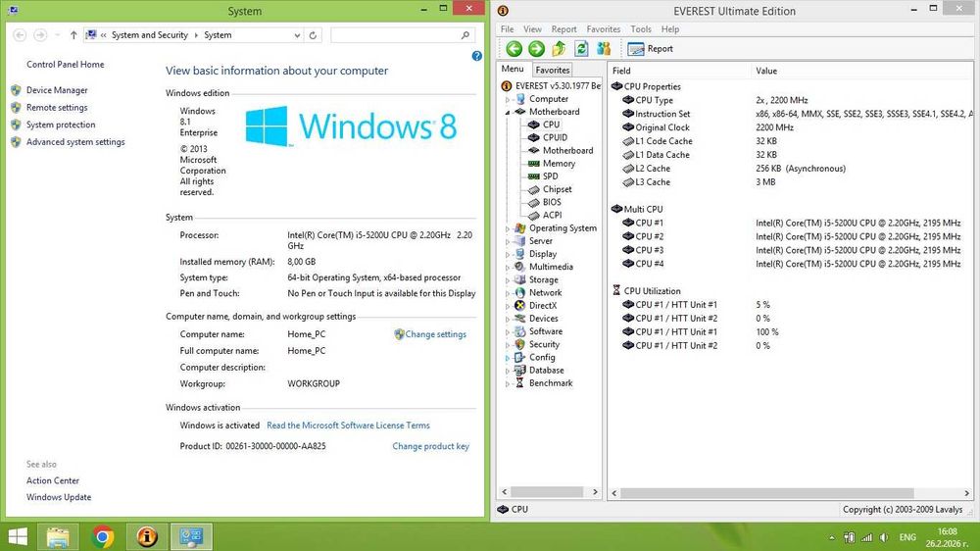Viewport: 980px width, 551px height.
Task: Click the green Back arrow in EVEREST toolbar
Action: (x=514, y=48)
